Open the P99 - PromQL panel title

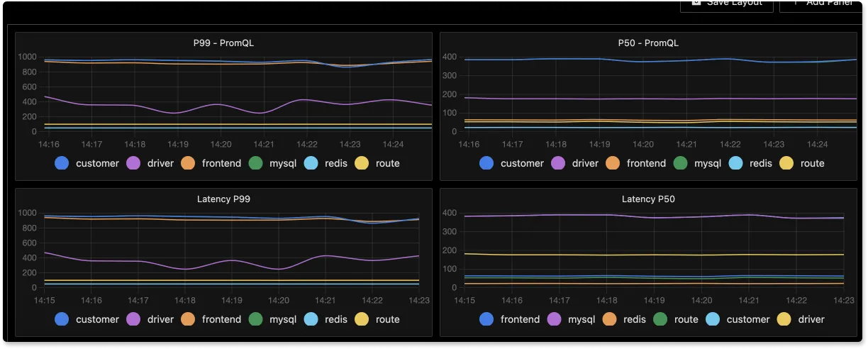223,43
